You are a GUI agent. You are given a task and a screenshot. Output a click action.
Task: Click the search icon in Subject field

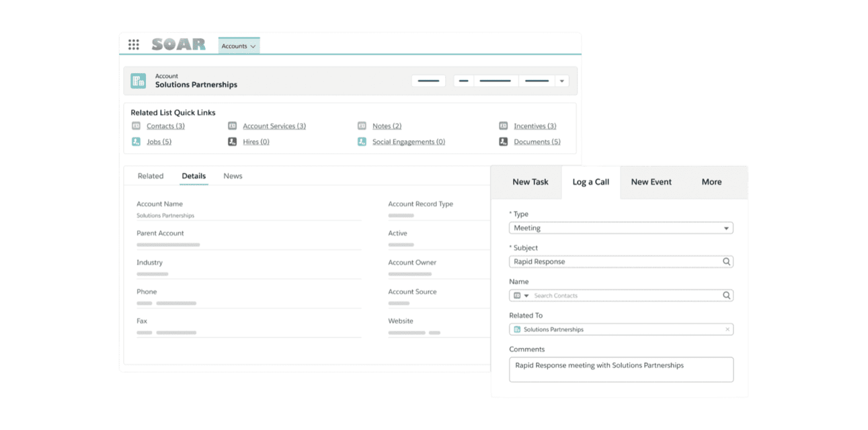(726, 262)
